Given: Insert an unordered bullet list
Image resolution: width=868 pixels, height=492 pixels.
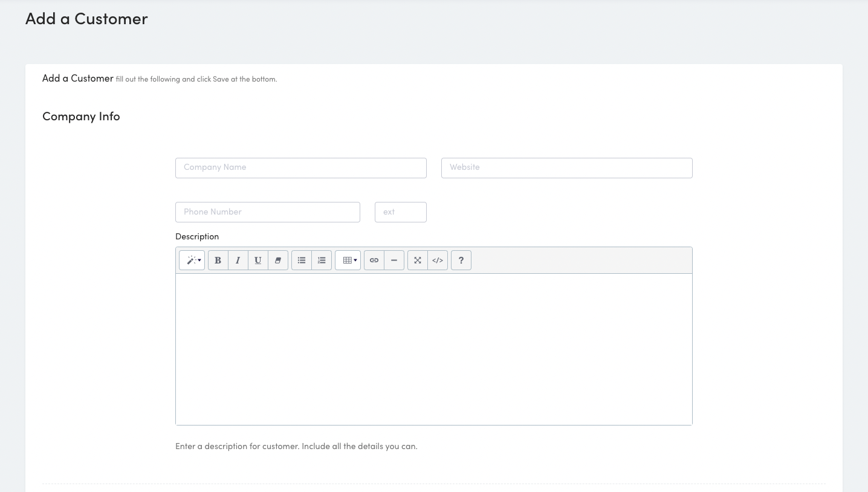Looking at the screenshot, I should click(302, 261).
